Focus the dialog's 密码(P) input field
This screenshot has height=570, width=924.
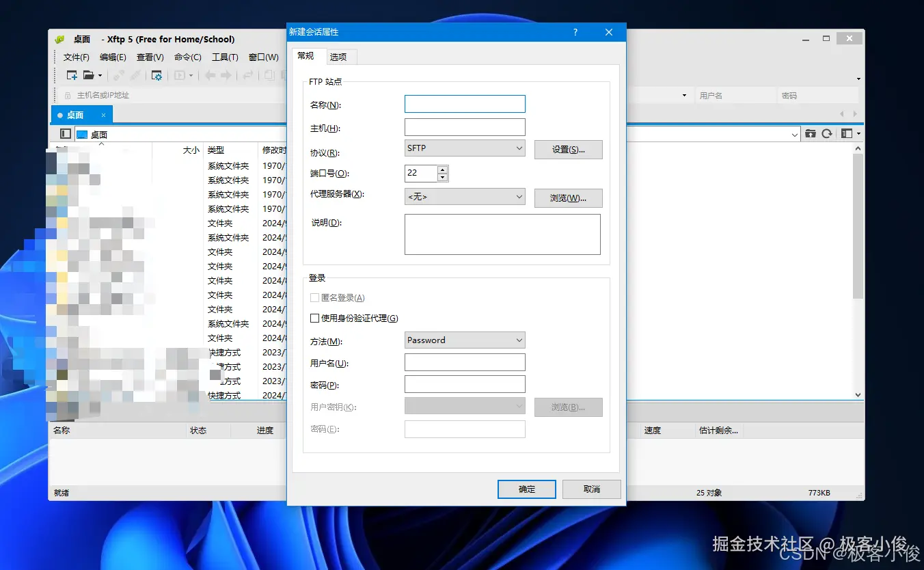(x=465, y=384)
